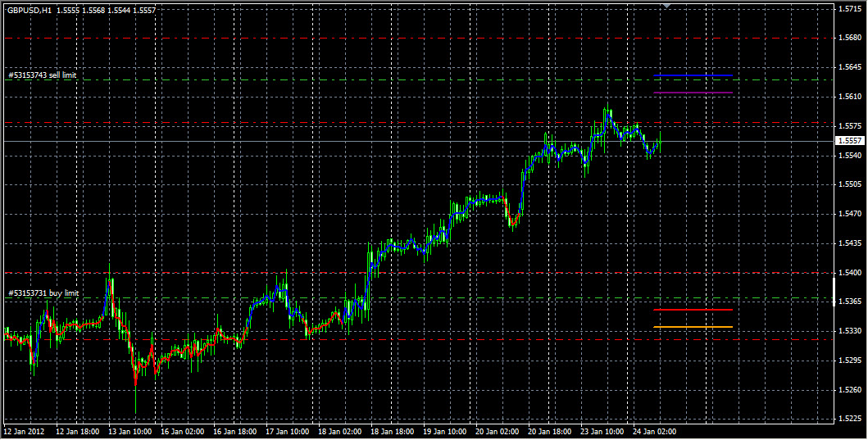
Task: Click the 1.5505 price axis label
Action: click(850, 184)
